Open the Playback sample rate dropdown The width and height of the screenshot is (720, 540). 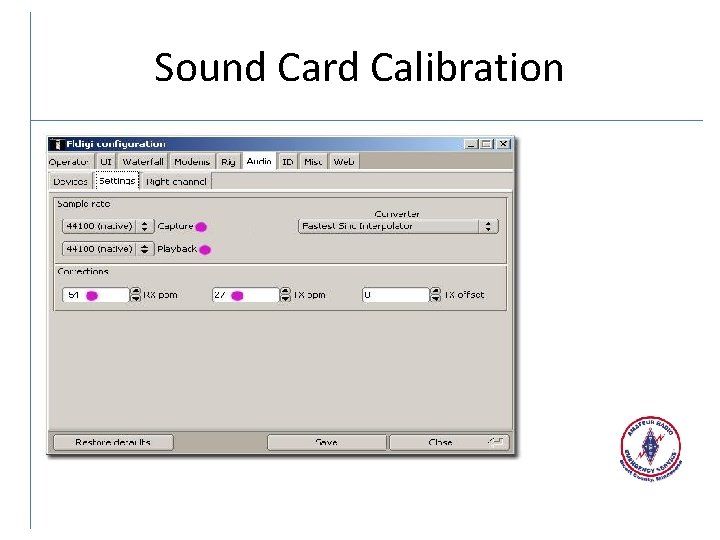tap(108, 249)
